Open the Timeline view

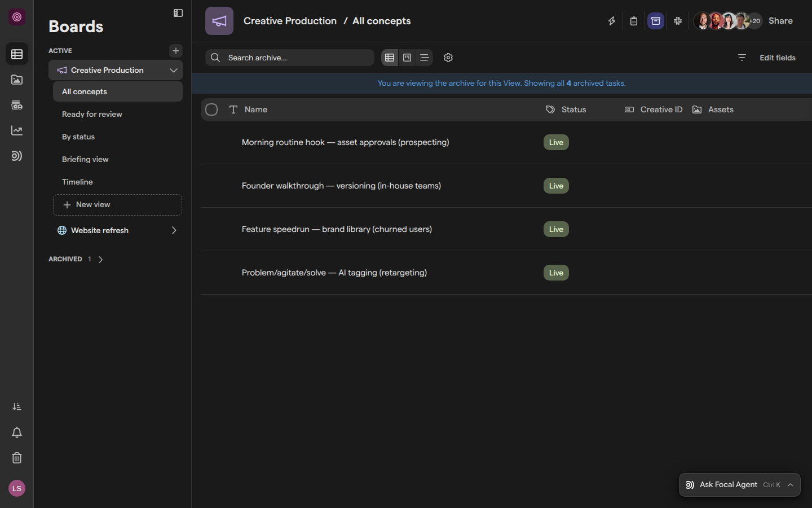pyautogui.click(x=118, y=182)
